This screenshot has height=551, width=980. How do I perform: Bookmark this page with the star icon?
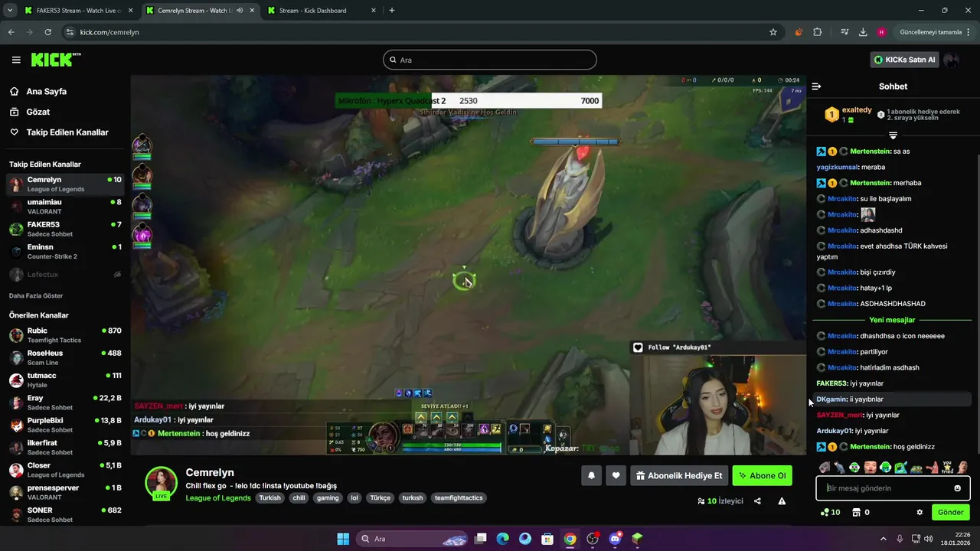click(773, 32)
